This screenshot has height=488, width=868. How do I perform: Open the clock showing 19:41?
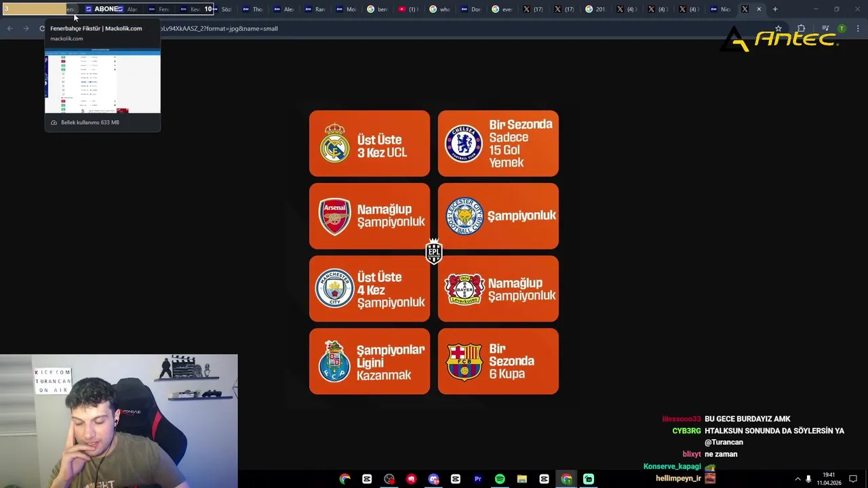point(829,479)
